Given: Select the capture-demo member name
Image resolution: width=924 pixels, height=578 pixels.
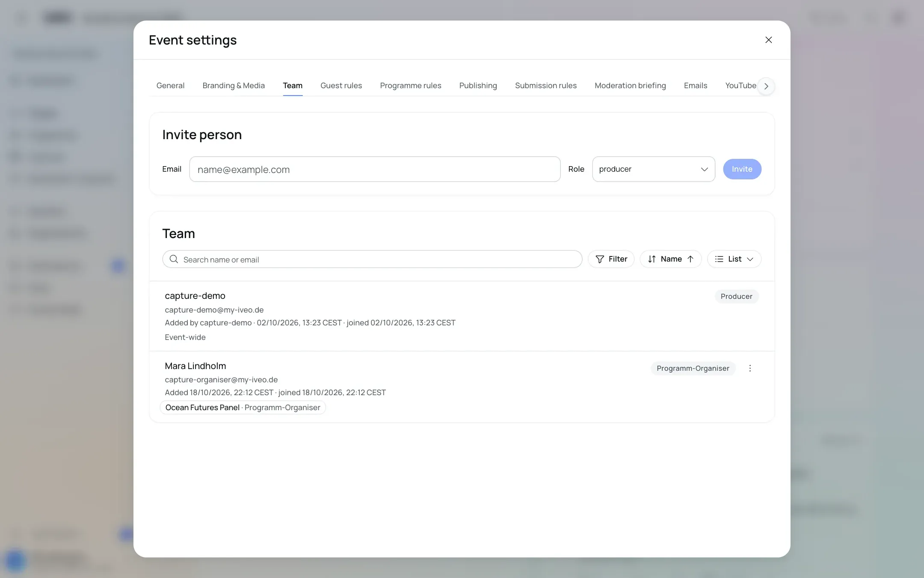Looking at the screenshot, I should [195, 296].
